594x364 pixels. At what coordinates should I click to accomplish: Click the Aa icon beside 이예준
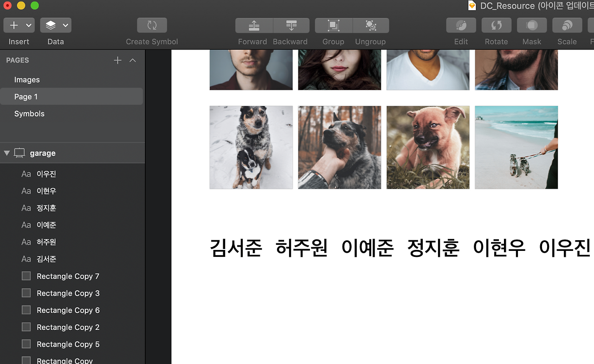tap(26, 225)
